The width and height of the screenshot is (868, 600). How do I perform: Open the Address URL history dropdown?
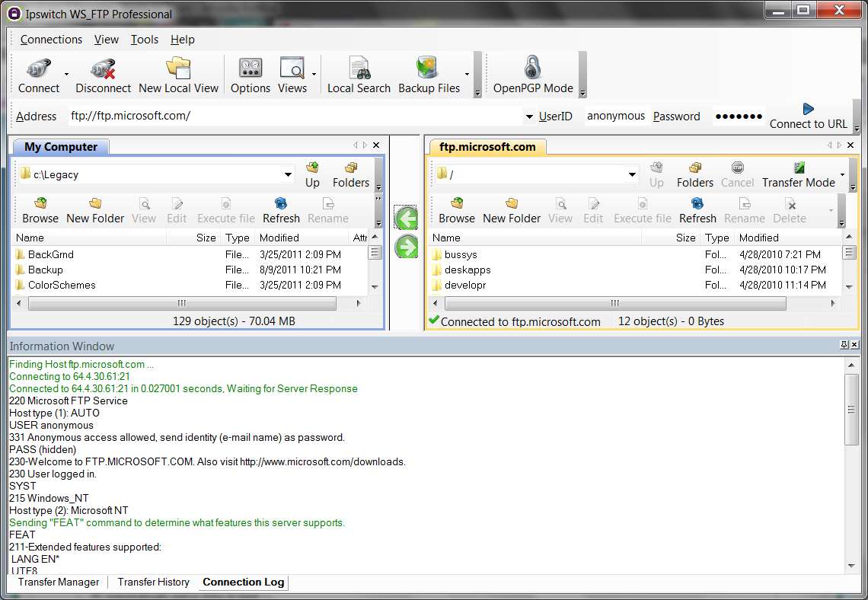[529, 116]
